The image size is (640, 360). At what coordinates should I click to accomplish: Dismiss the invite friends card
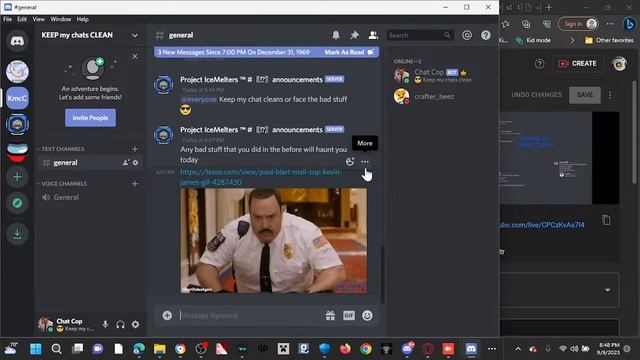click(x=135, y=56)
